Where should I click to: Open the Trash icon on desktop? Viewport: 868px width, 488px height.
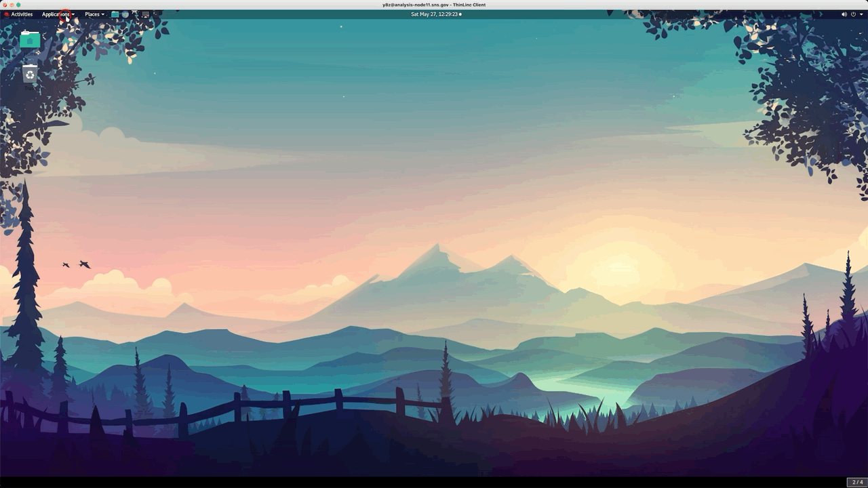30,75
